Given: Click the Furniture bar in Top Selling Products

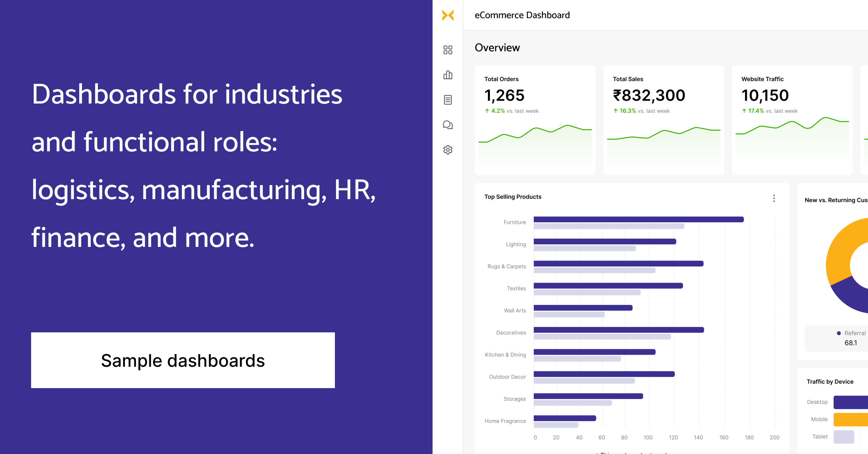Looking at the screenshot, I should (637, 219).
